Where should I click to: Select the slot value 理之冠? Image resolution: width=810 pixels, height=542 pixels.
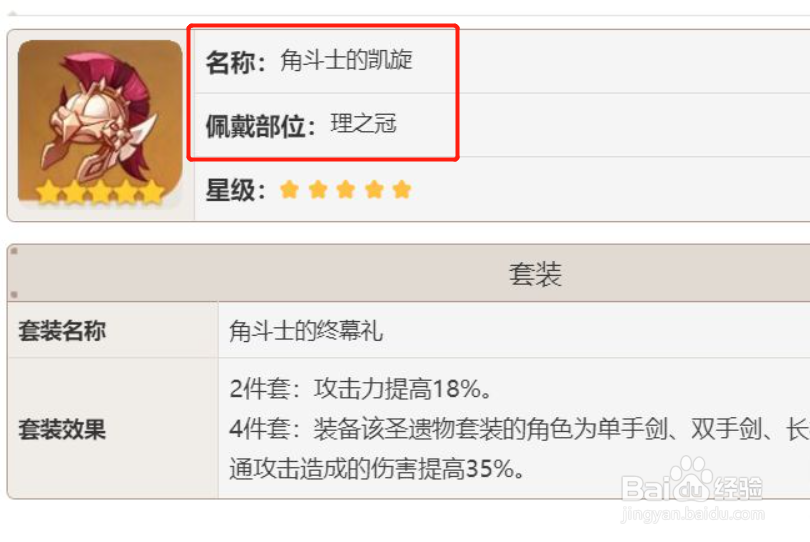(x=363, y=124)
